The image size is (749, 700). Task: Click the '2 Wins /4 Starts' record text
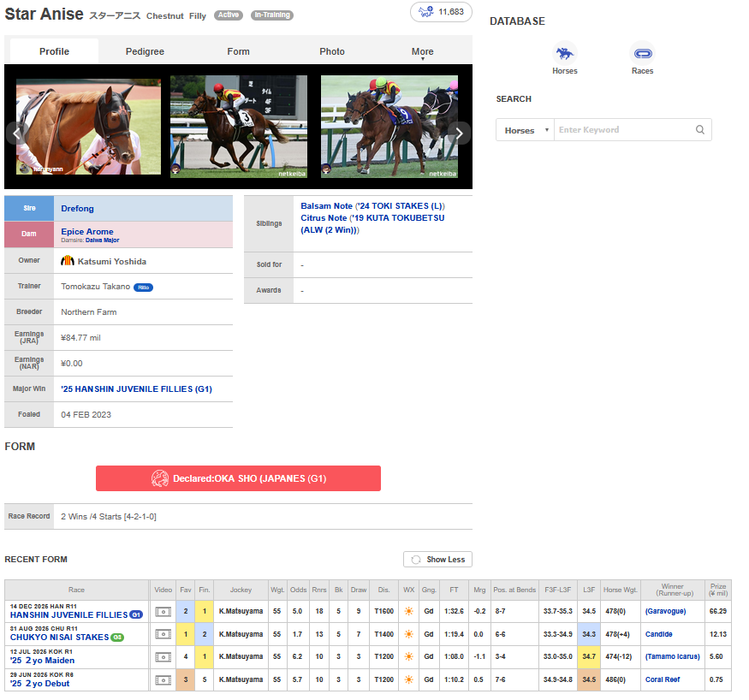tap(109, 517)
